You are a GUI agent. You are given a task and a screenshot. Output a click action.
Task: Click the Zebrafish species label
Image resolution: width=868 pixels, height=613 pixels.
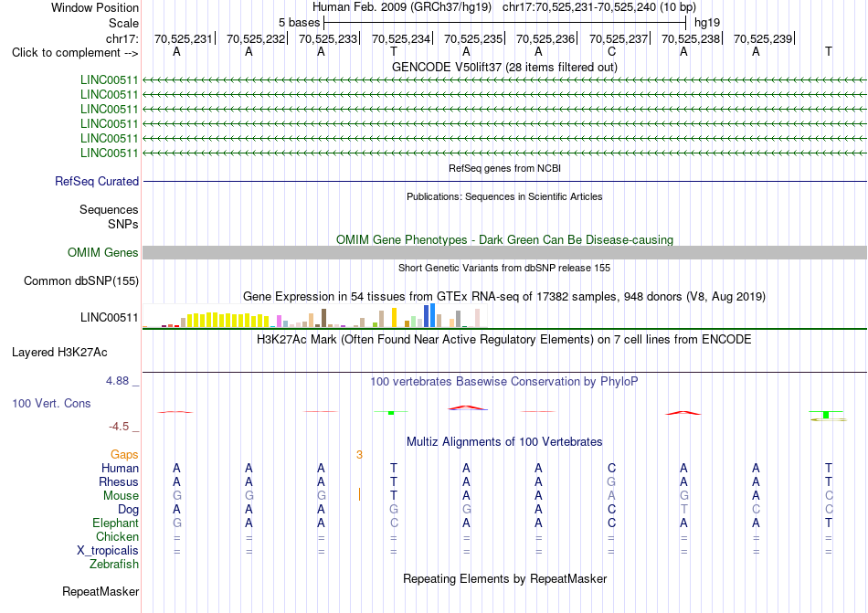point(114,565)
